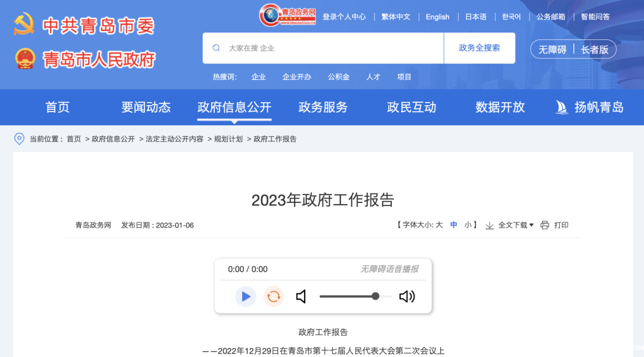Click the printer icon
This screenshot has width=644, height=357.
(544, 225)
